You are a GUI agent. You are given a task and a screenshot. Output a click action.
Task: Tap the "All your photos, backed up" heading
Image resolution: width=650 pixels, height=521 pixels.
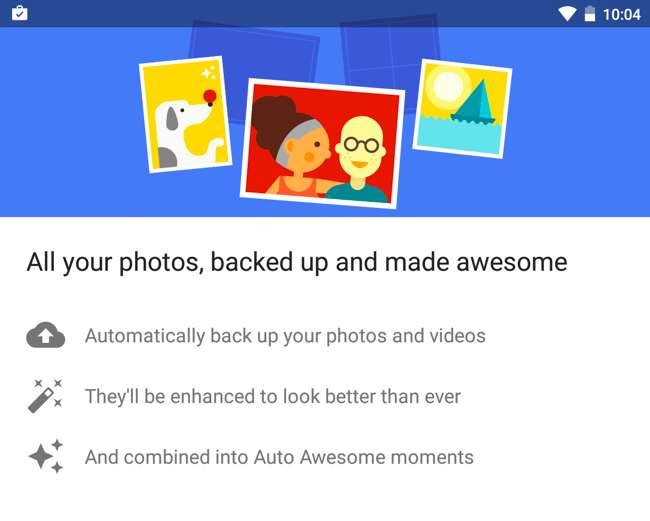(x=297, y=262)
